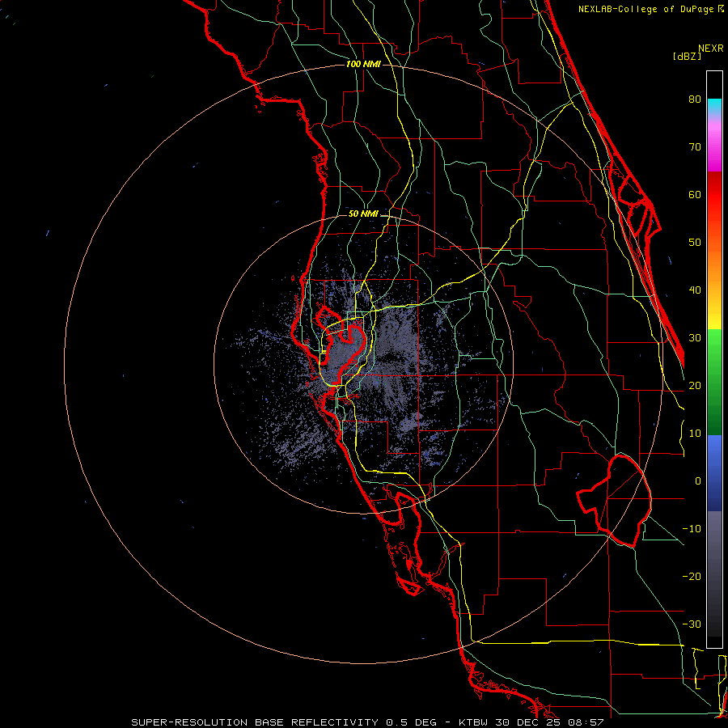Click the 100 NMI range ring label
The width and height of the screenshot is (728, 728).
363,64
